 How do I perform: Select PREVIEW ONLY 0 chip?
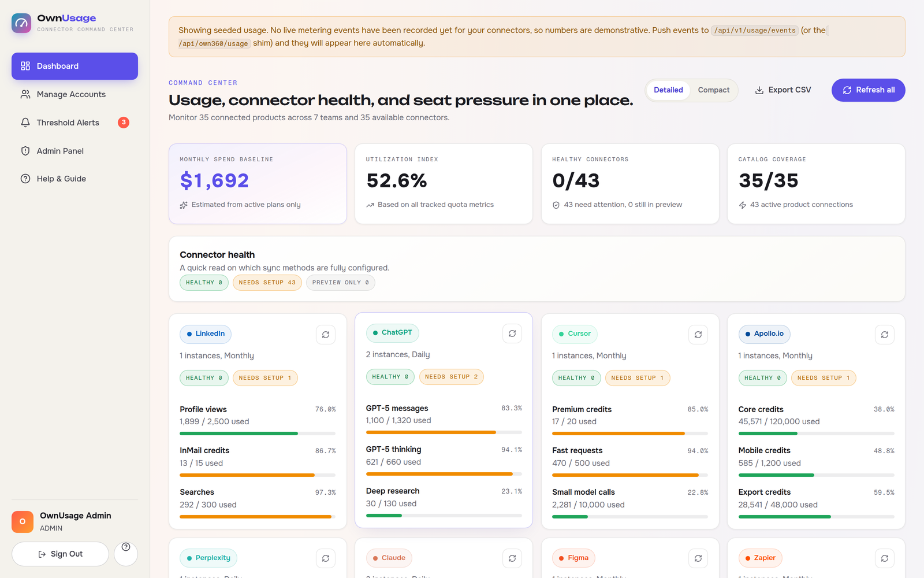point(341,283)
